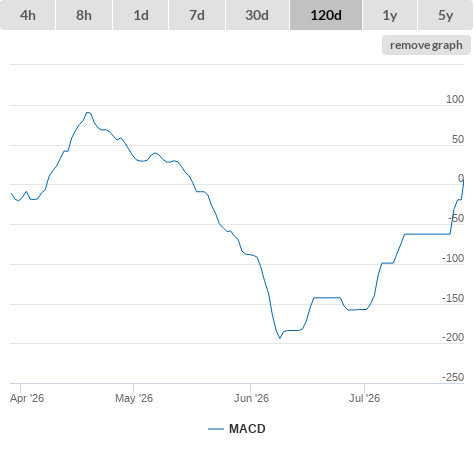Click the 100 y-axis label
The height and width of the screenshot is (455, 474).
455,99
